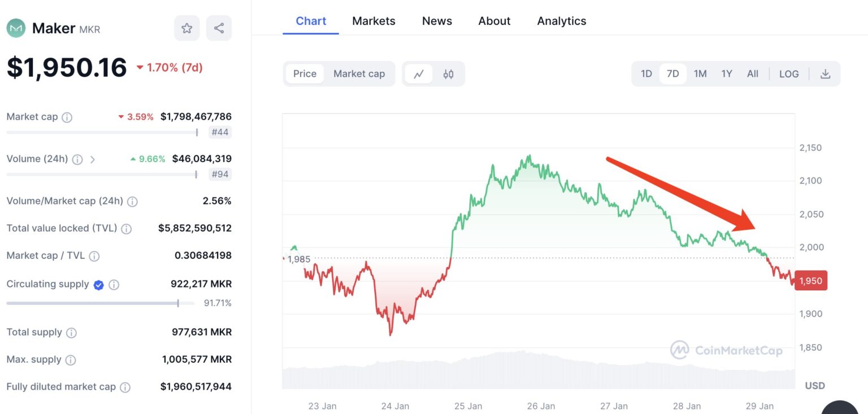The width and height of the screenshot is (868, 414).
Task: Switch to the Analytics tab
Action: click(x=561, y=21)
